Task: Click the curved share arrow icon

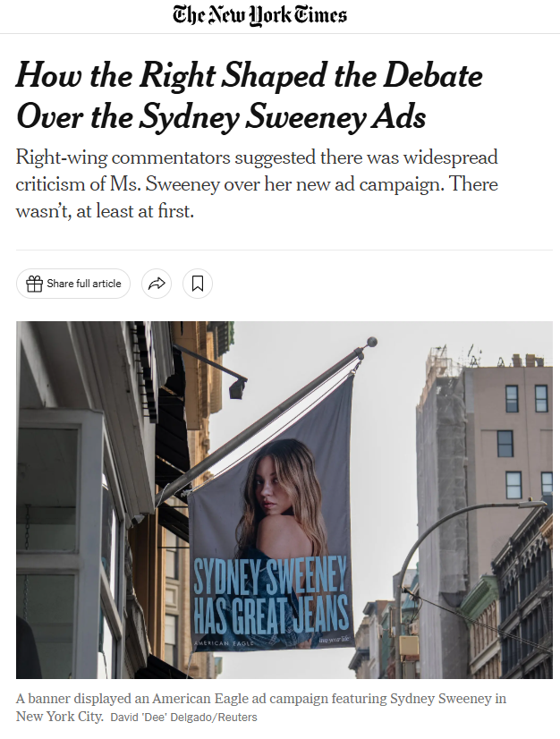Action: tap(157, 284)
